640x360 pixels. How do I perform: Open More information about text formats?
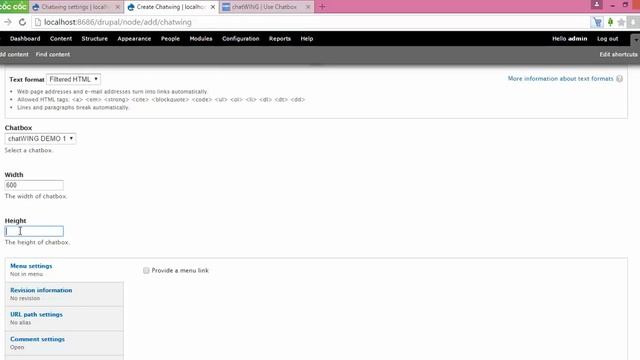[x=560, y=79]
